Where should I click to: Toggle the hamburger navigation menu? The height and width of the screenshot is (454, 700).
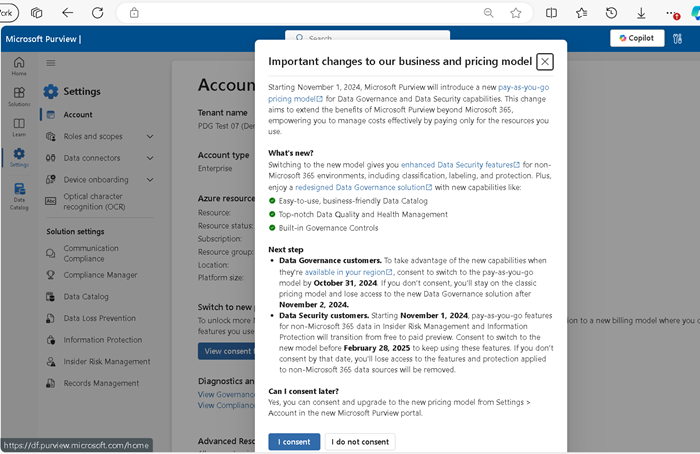pos(51,63)
